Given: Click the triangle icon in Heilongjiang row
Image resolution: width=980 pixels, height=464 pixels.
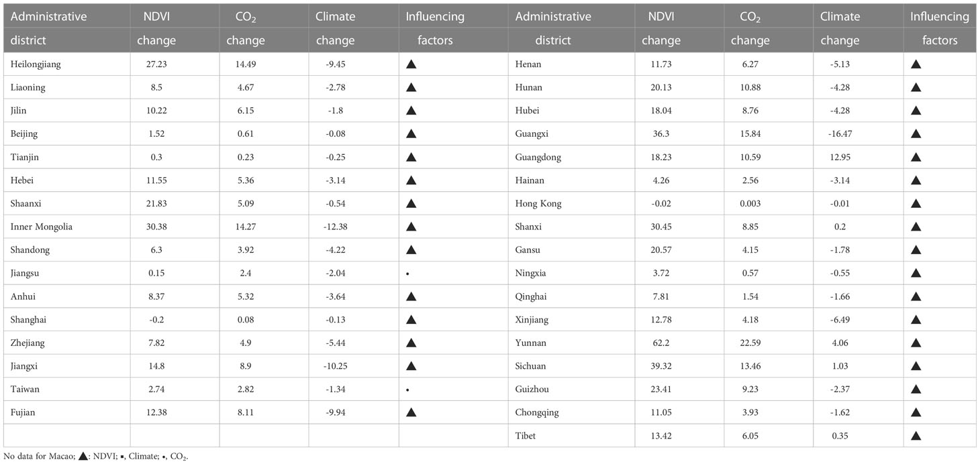Looking at the screenshot, I should click(411, 64).
